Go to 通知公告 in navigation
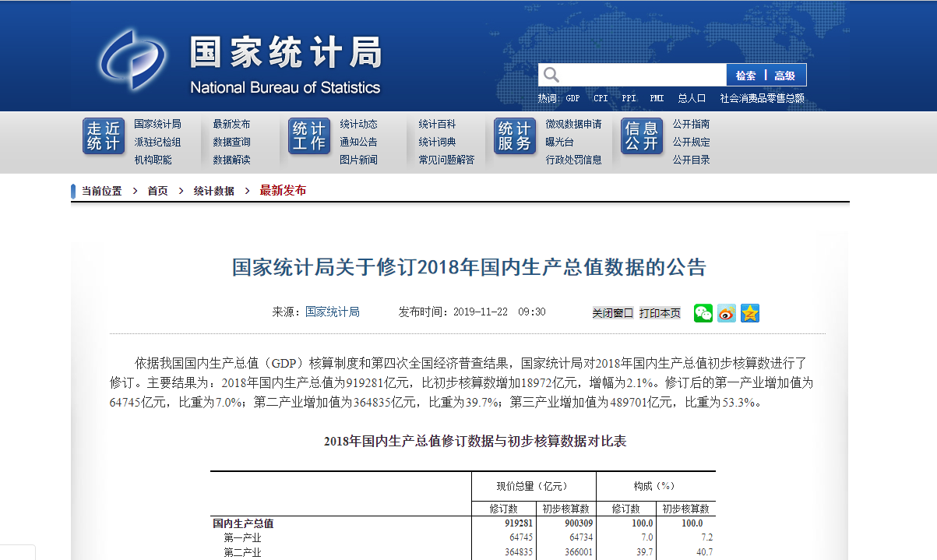The height and width of the screenshot is (560, 937). (x=358, y=142)
